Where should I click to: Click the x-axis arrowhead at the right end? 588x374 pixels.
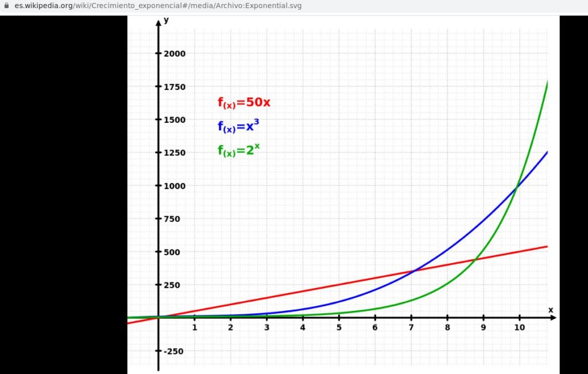(x=553, y=318)
